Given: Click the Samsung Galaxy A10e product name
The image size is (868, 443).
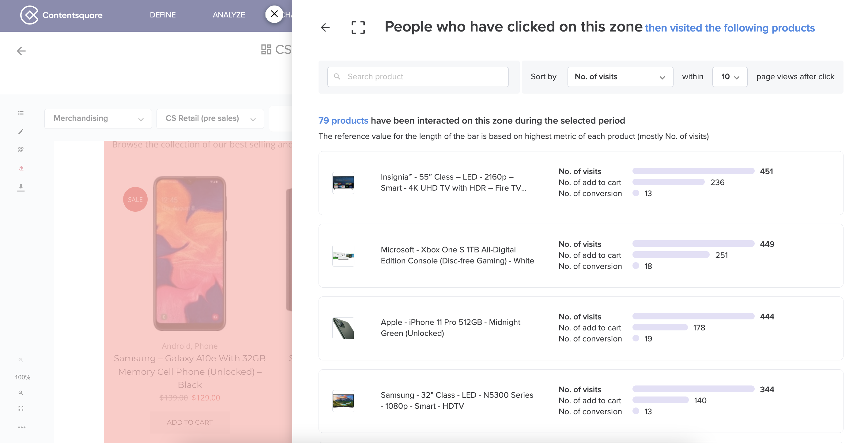Looking at the screenshot, I should point(189,371).
